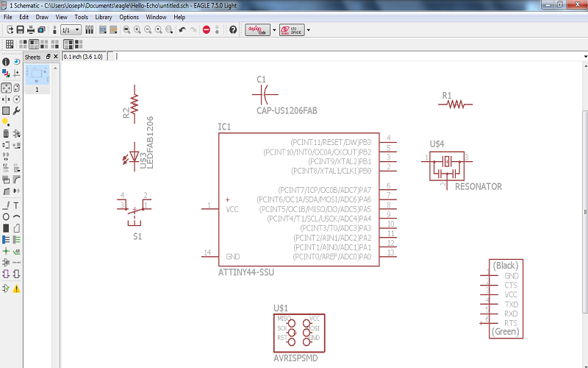The image size is (588, 368).
Task: Select sheet 1 thumbnail
Action: coord(37,78)
